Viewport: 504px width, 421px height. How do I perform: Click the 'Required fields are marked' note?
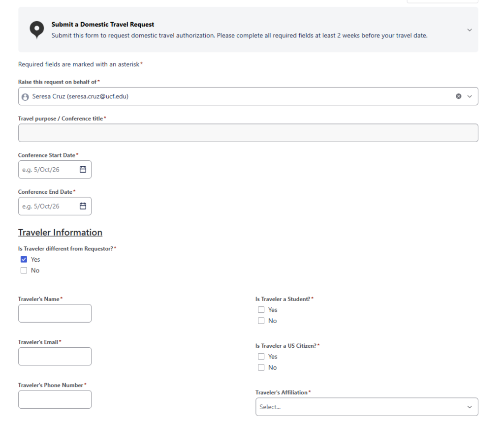pos(80,64)
